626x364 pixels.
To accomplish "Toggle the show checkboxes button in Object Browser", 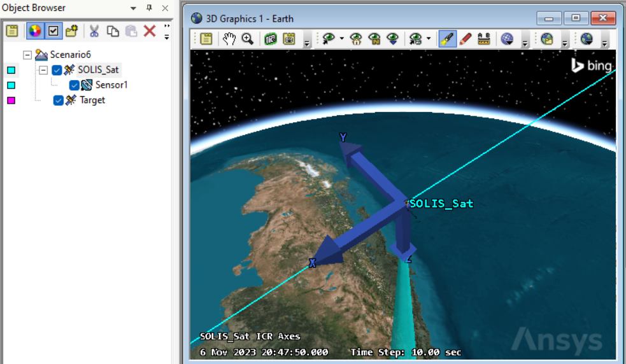I will 53,31.
